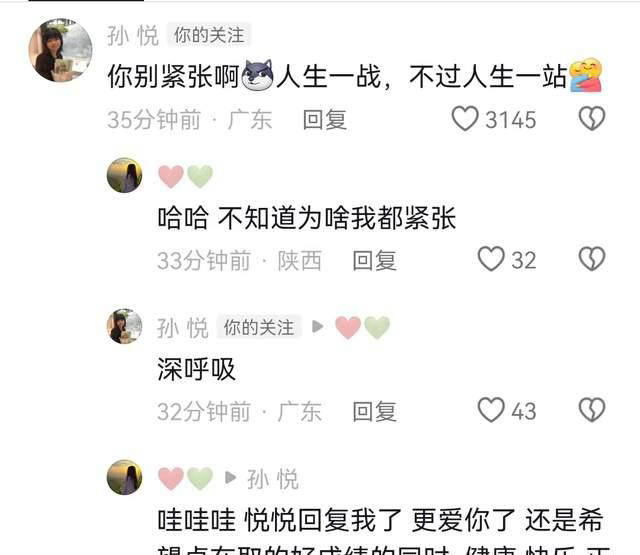Tap the 你的关注 tag in the top comment
The image size is (640, 555).
209,35
